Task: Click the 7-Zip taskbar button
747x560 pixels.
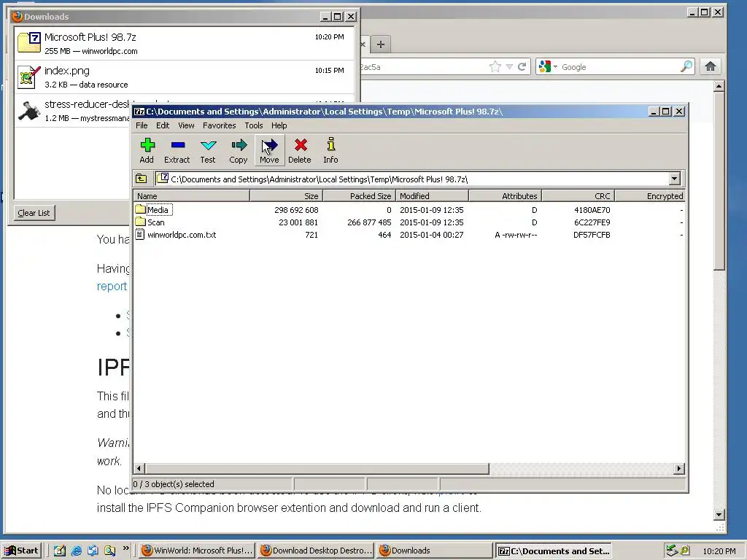Action: tap(554, 551)
